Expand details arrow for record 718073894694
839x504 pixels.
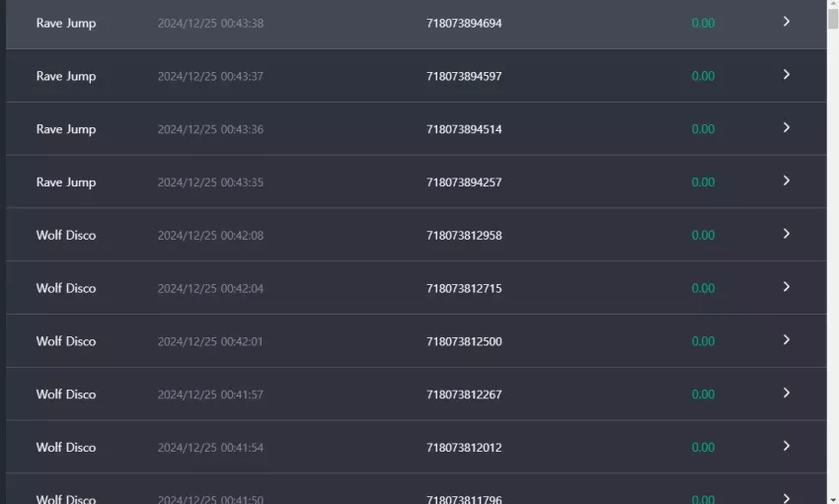(786, 22)
